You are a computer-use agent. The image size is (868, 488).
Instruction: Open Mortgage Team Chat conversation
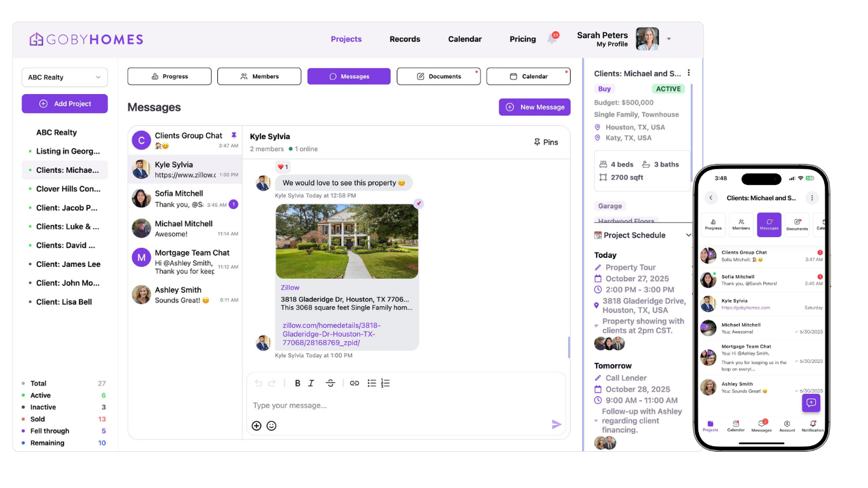pos(185,261)
